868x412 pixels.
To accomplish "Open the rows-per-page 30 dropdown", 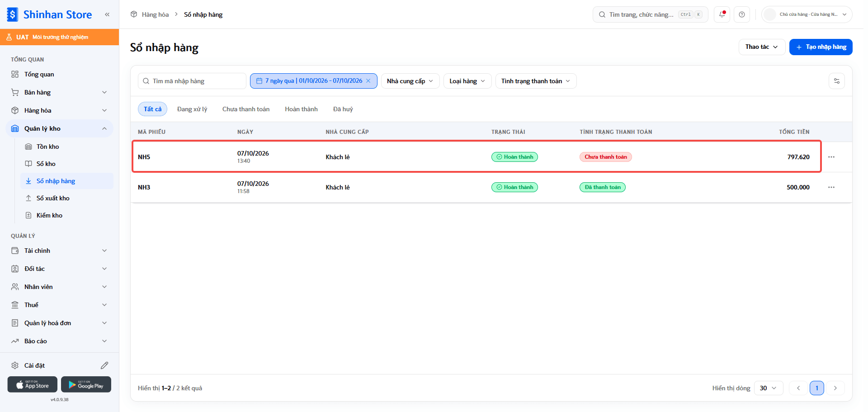I will tap(769, 388).
